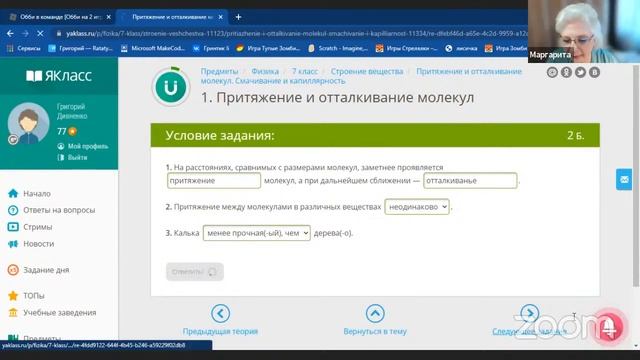Viewport: 640px width, 360px height.
Task: Click the green U task icon
Action: (171, 87)
